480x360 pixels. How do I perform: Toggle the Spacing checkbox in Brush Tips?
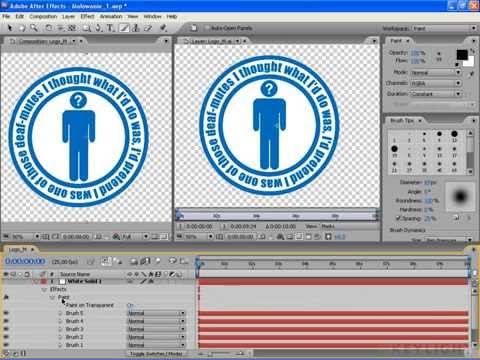pos(398,218)
